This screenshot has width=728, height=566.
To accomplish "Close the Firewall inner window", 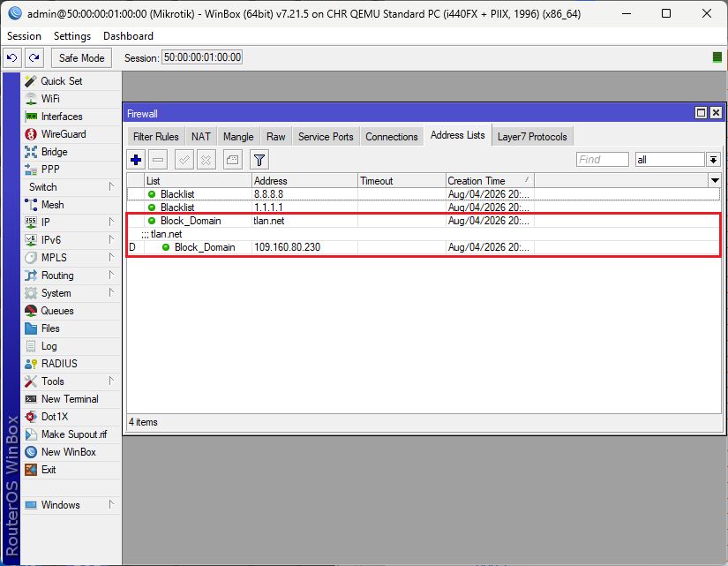I will (716, 113).
